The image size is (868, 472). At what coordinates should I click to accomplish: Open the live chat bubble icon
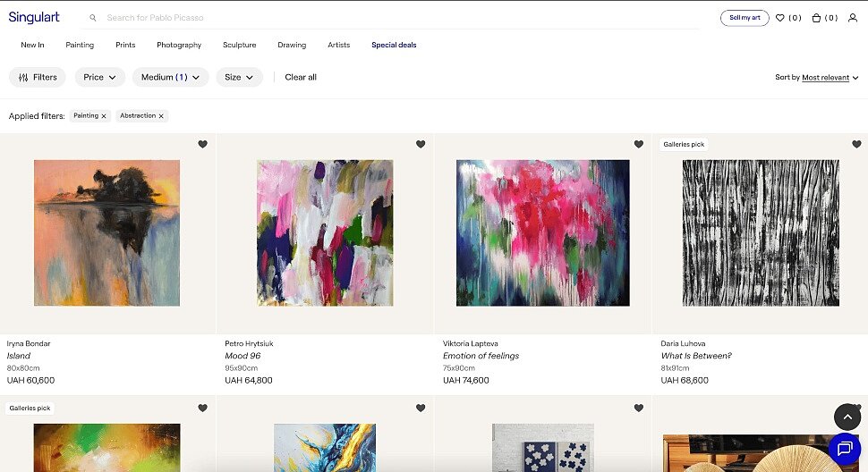pos(844,449)
